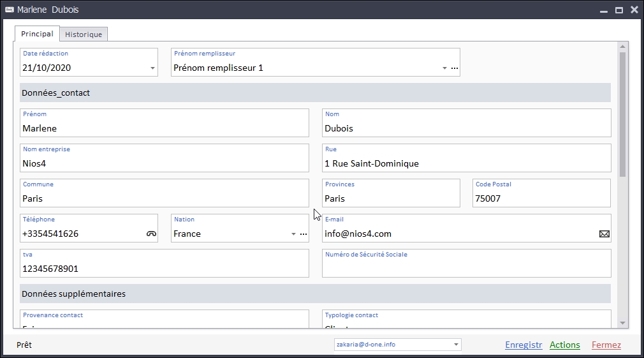Focus the Code Postal field
The image size is (644, 358).
(541, 198)
